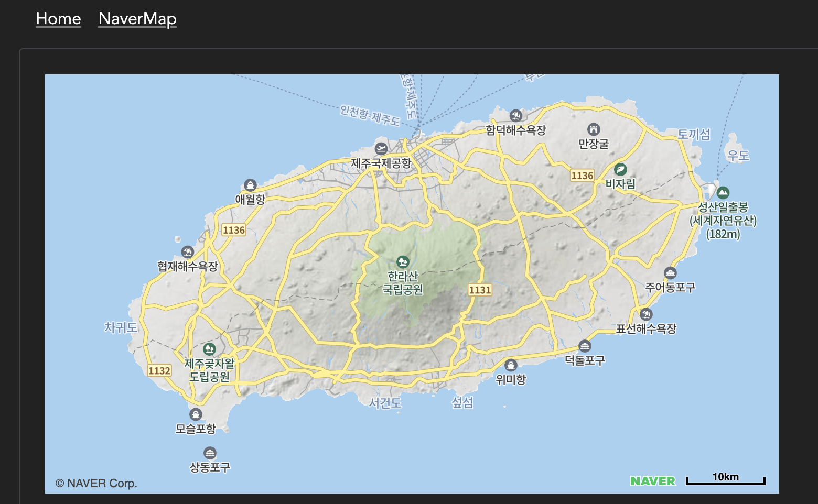Click road shield 1136 near Aewol Port
Screen dimensions: 818x504
click(234, 230)
